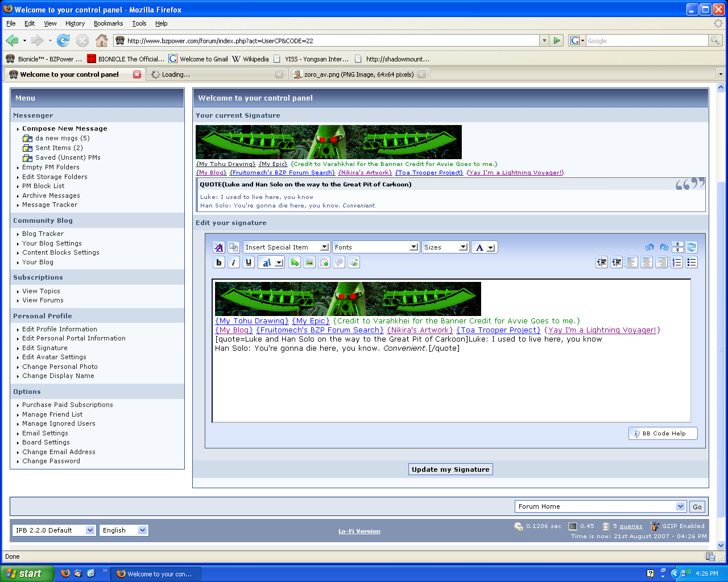This screenshot has height=582, width=728.
Task: Click the green Go arrow beside address bar
Action: pyautogui.click(x=557, y=40)
